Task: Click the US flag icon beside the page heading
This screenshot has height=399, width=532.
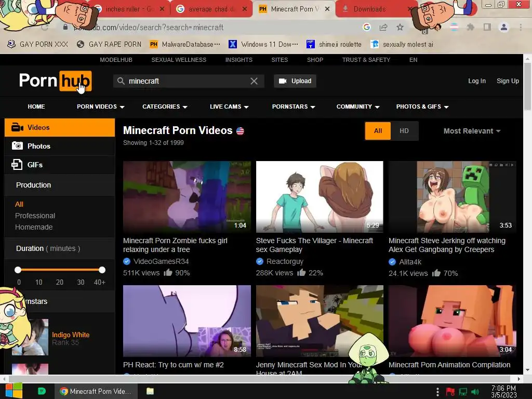Action: pyautogui.click(x=240, y=131)
